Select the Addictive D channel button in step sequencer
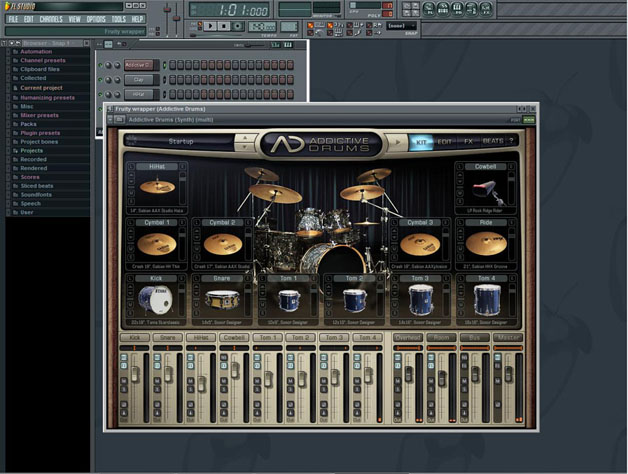Screen dimensions: 628x474 (139, 65)
